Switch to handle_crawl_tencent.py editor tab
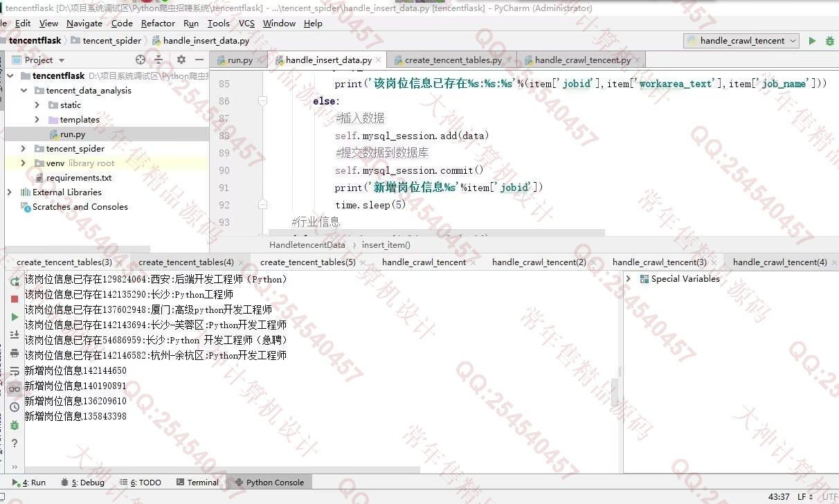The width and height of the screenshot is (839, 504). click(x=582, y=60)
